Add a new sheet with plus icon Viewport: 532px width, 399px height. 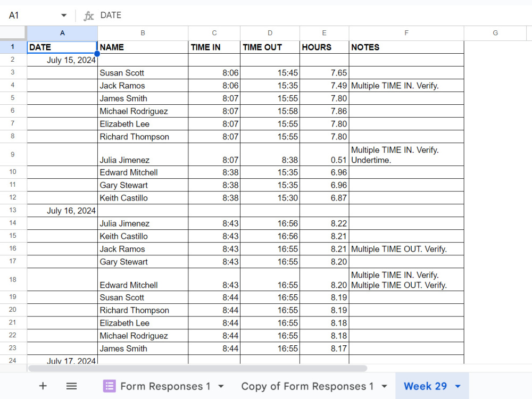coord(43,386)
